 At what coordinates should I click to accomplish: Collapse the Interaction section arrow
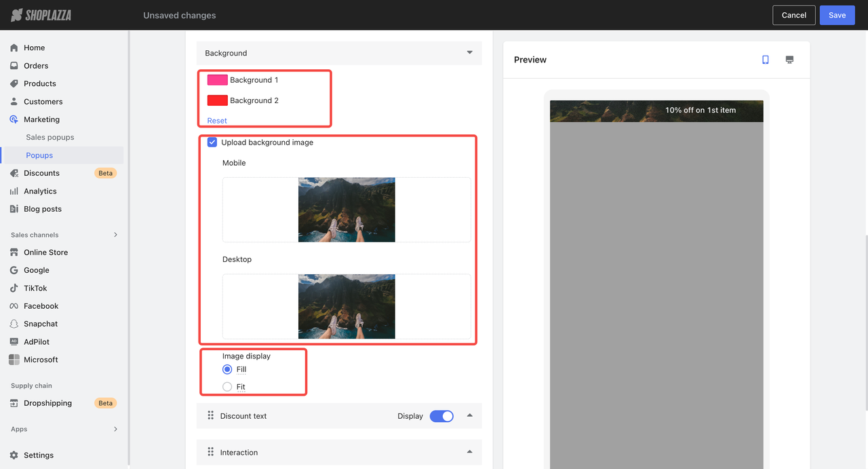(469, 452)
